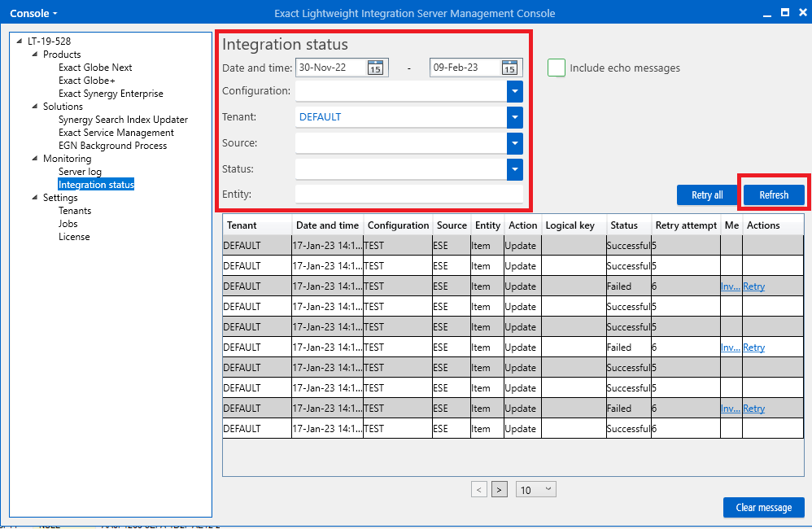Open Inv... message link in sixth row
This screenshot has width=812, height=529.
pos(730,348)
